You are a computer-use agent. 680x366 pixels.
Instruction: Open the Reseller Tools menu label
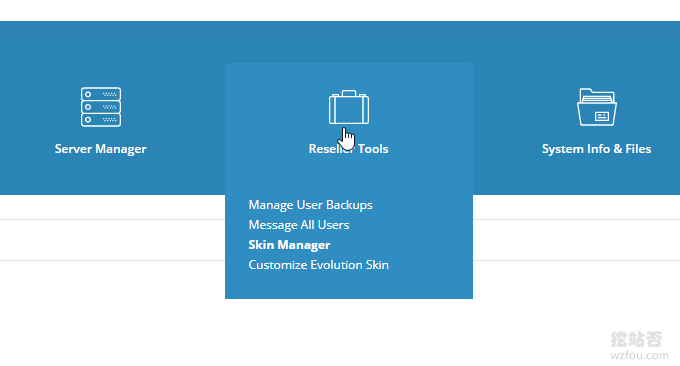349,149
